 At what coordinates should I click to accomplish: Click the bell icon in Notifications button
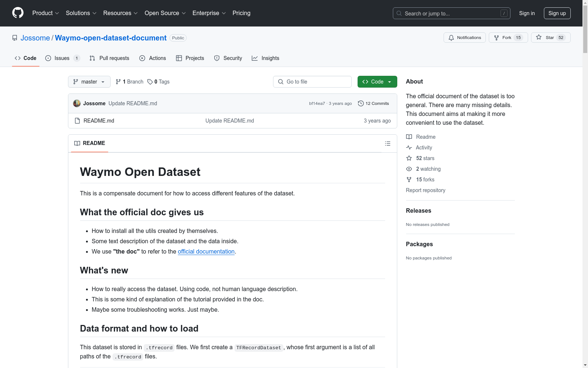point(451,38)
